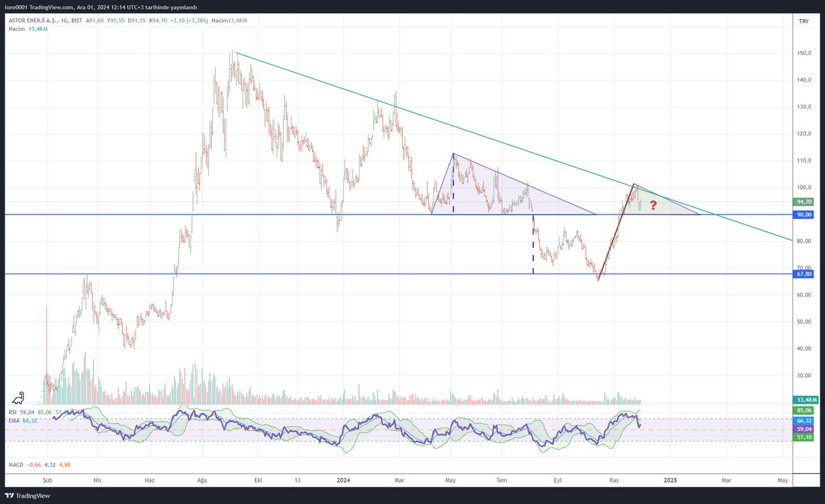Click the Ağu month label on time axis
This screenshot has width=825, height=504.
[201, 481]
